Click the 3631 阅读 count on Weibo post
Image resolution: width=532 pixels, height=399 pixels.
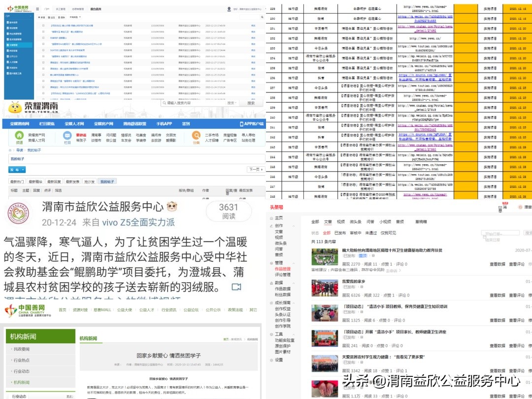pyautogui.click(x=229, y=211)
